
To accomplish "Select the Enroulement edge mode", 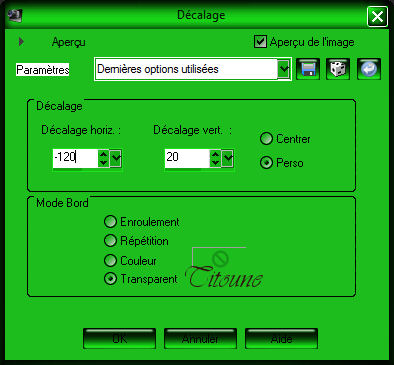I will pos(110,222).
